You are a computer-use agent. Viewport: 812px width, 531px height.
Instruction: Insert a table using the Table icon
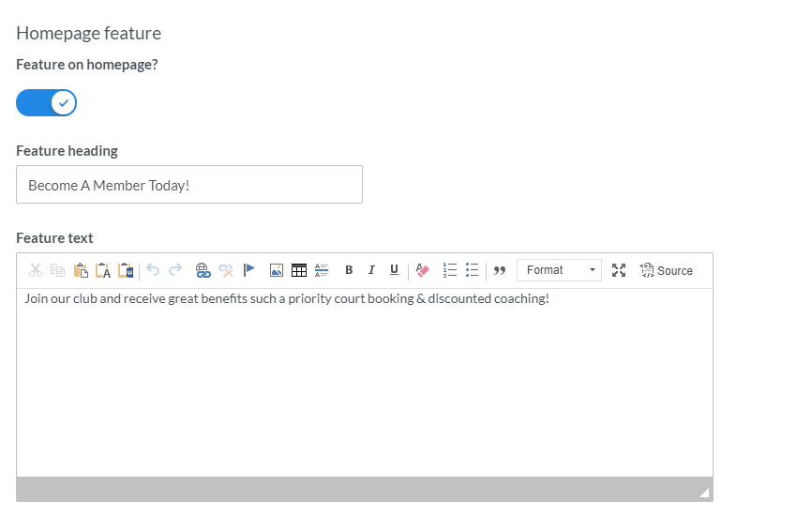tap(299, 270)
